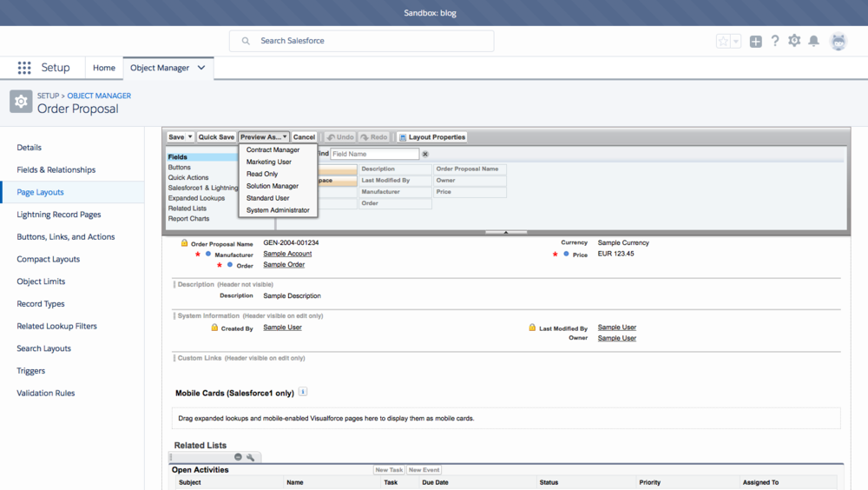Clear the Quick Find field with X icon
The image size is (868, 490).
tap(425, 154)
